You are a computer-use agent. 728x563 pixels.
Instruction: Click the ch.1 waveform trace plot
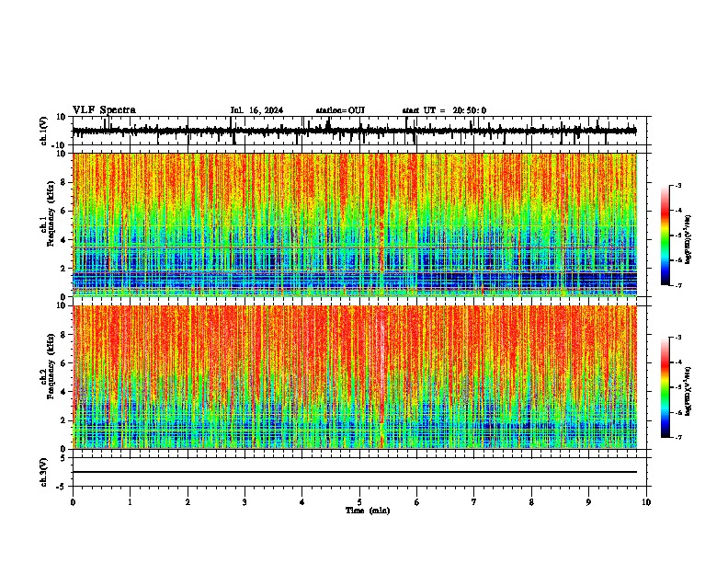(355, 131)
